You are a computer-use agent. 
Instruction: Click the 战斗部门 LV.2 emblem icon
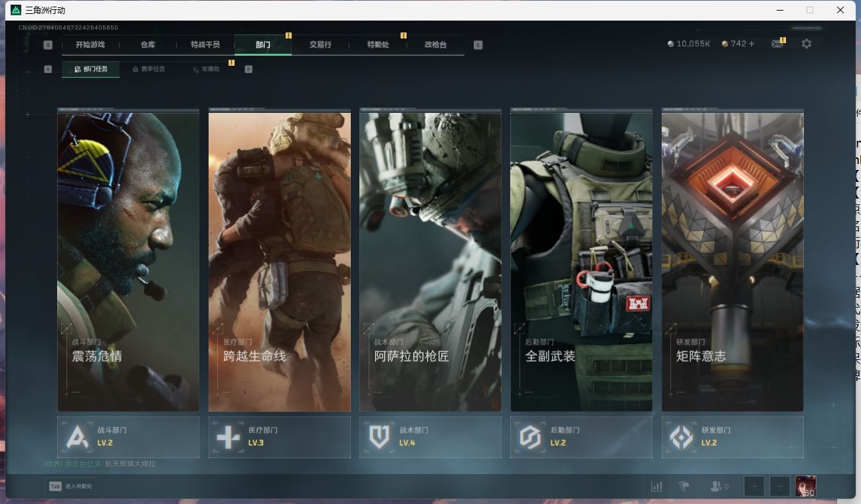(77, 437)
